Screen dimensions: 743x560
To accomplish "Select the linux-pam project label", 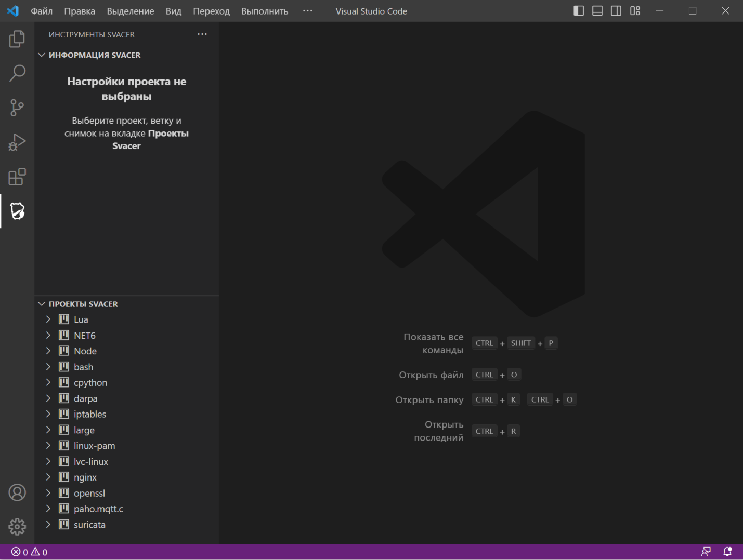I will pos(95,446).
